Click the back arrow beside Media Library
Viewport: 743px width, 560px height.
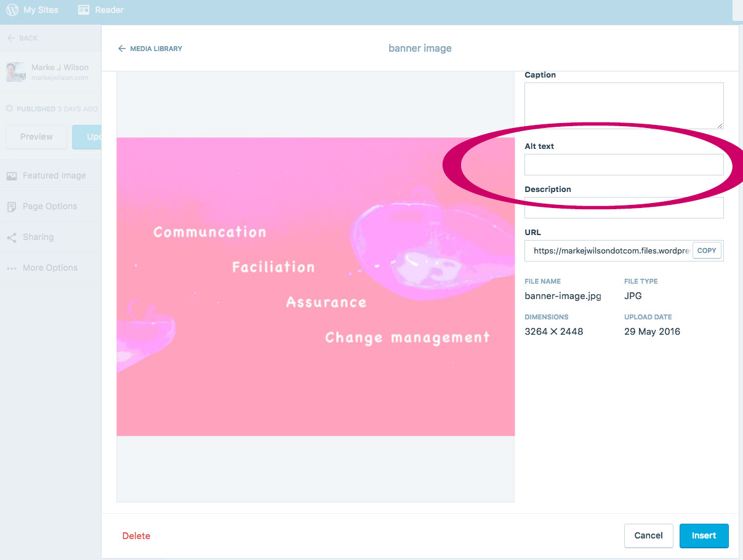[x=122, y=49]
